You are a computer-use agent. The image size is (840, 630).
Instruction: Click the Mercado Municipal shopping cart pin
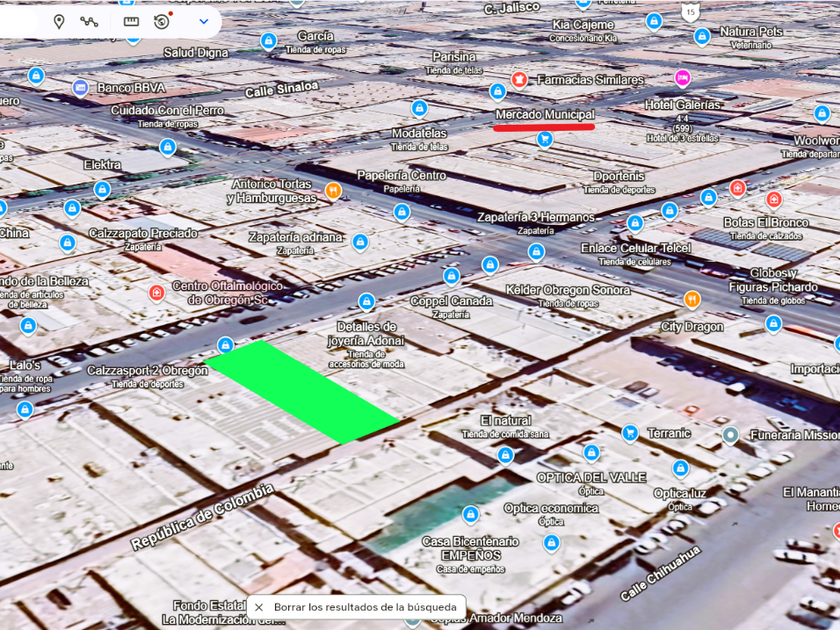click(x=545, y=139)
